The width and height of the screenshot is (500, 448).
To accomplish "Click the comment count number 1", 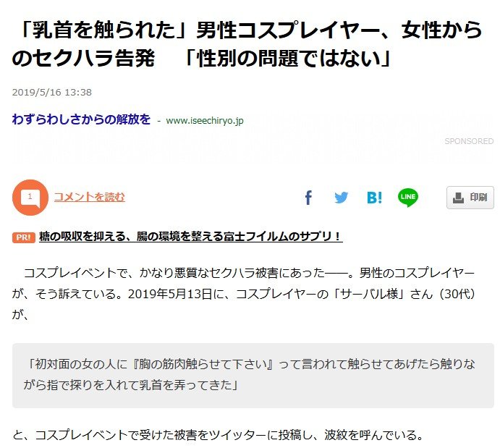I will 30,196.
